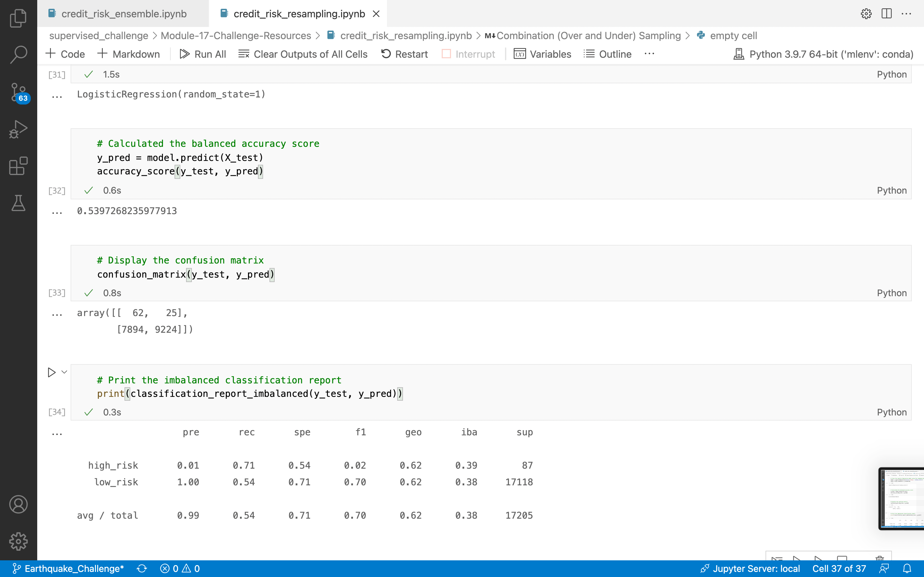
Task: Open notebook layout settings gear
Action: [x=866, y=14]
